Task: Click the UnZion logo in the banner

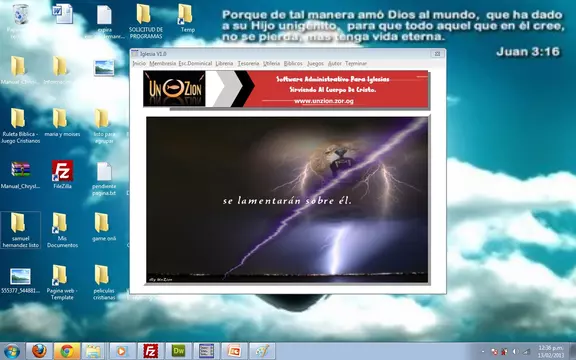Action: click(x=174, y=89)
